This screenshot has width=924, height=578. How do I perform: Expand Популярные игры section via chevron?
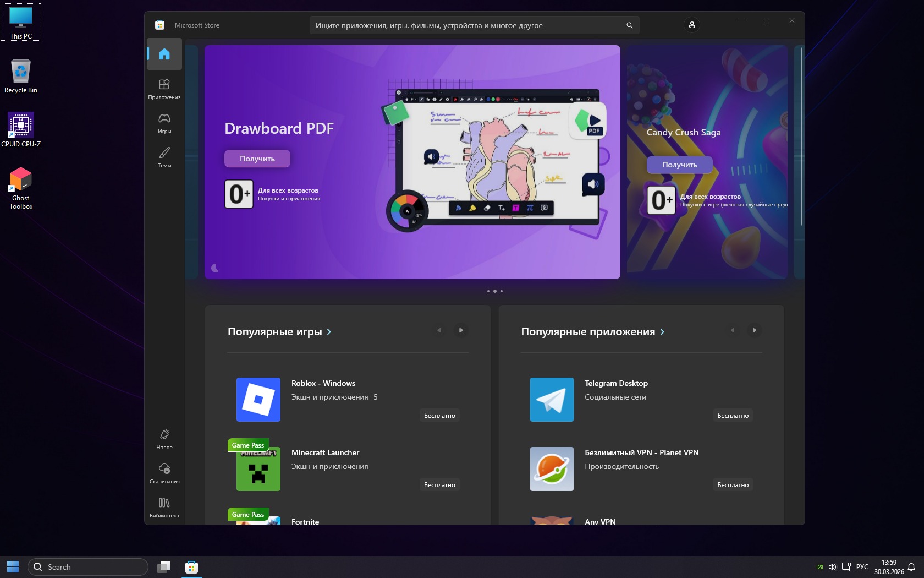(329, 332)
